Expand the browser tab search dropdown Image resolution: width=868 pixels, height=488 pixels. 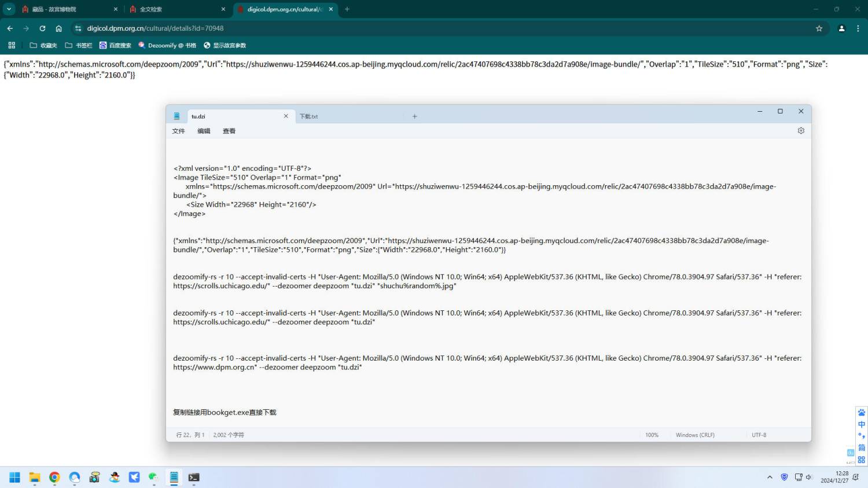click(x=9, y=9)
